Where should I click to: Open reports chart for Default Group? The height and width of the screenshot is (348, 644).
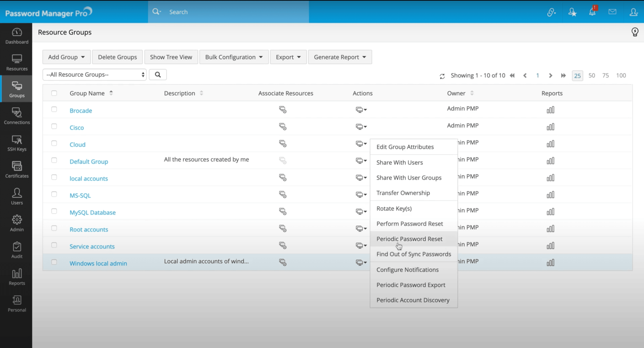[x=550, y=161]
